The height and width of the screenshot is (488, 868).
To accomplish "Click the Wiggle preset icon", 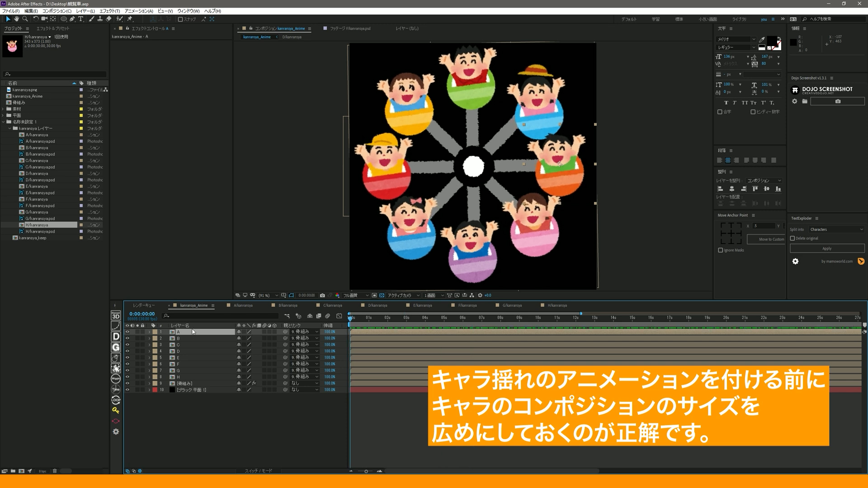I will click(116, 378).
